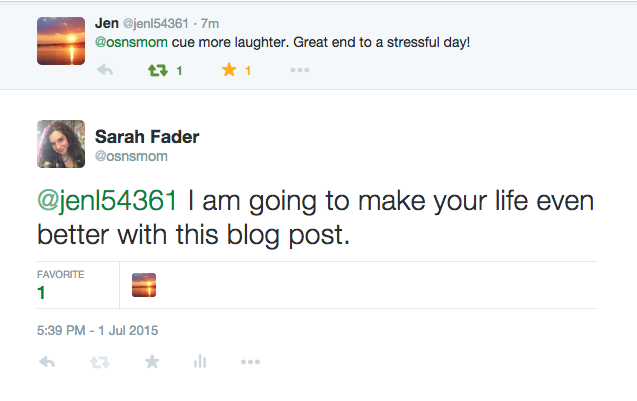Click Sarah Fader's profile photo

pyautogui.click(x=61, y=144)
